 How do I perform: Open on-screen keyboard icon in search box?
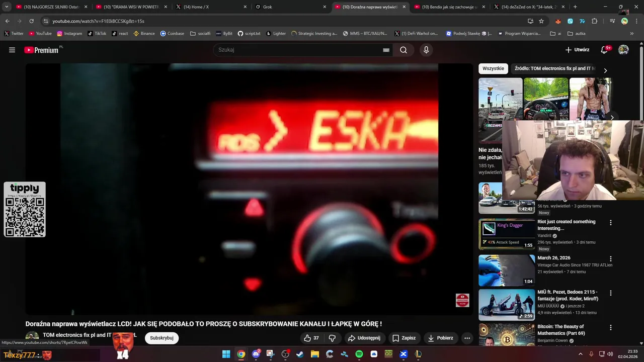click(x=386, y=50)
